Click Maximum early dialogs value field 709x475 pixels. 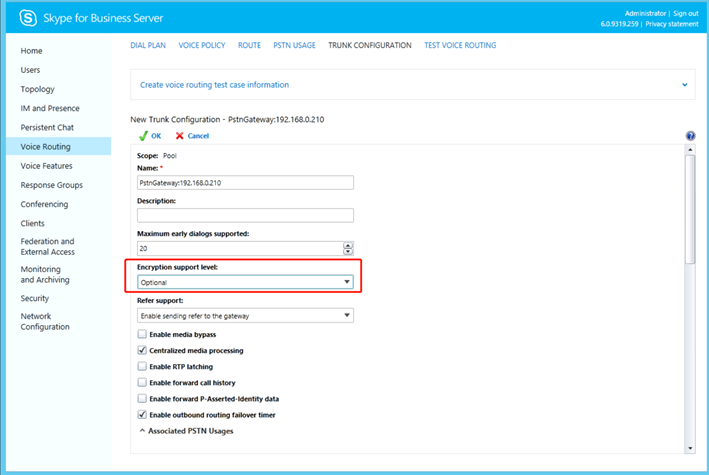tap(240, 248)
